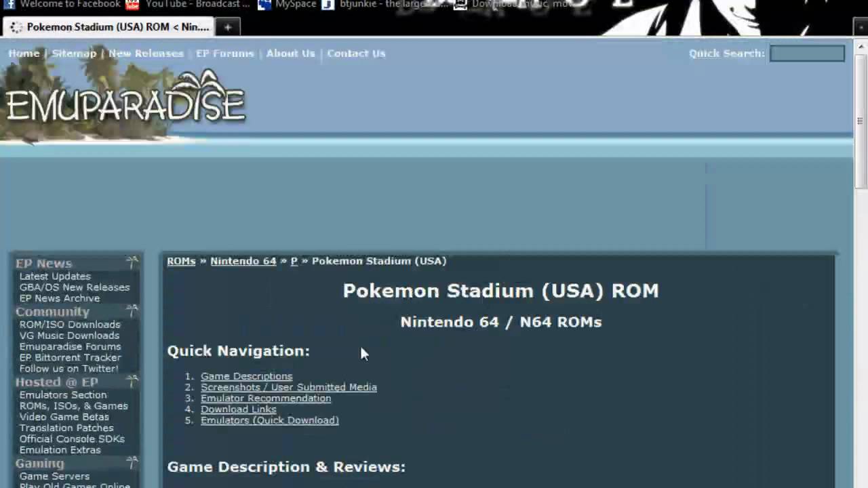Visit EP Forums from top navigation
868x488 pixels.
pos(224,54)
